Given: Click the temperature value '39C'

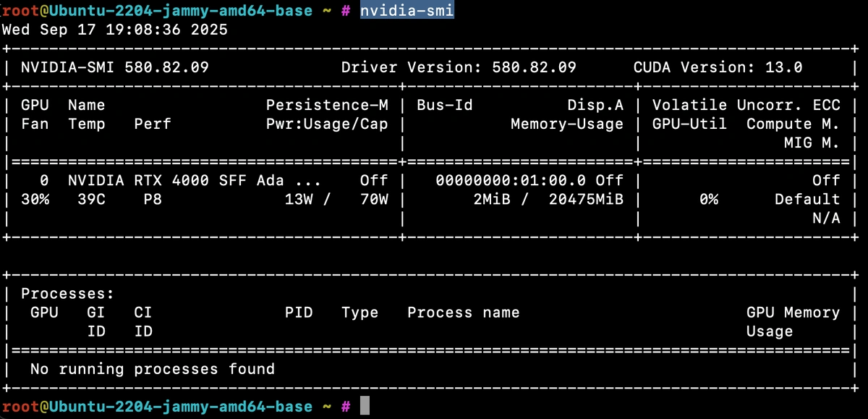Looking at the screenshot, I should (x=91, y=199).
